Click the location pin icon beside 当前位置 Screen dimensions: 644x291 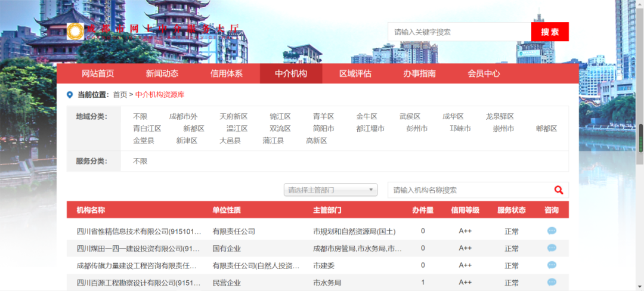70,95
